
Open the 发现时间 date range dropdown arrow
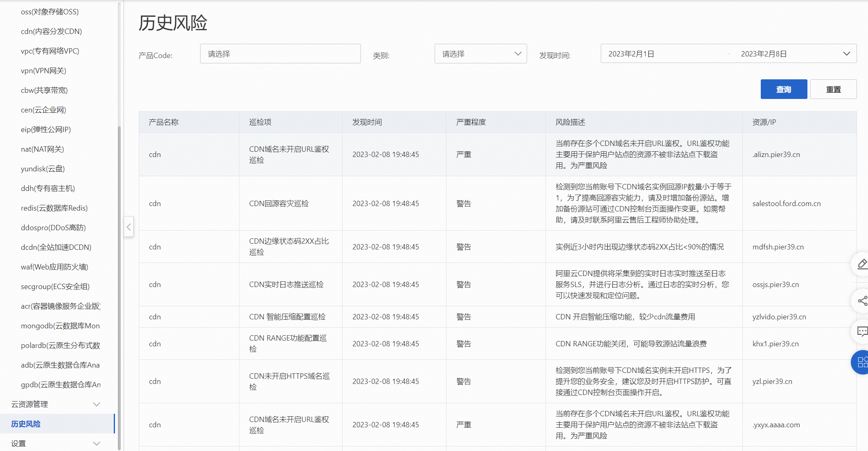coord(847,54)
